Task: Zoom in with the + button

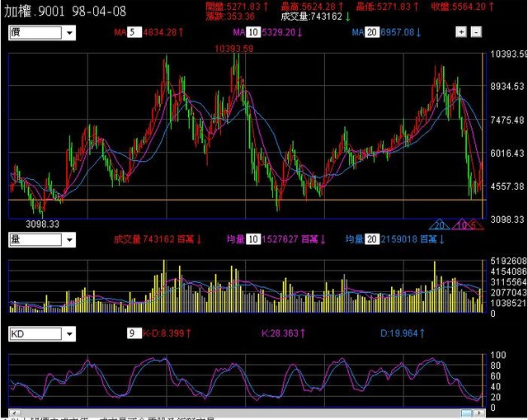Action: point(461,32)
